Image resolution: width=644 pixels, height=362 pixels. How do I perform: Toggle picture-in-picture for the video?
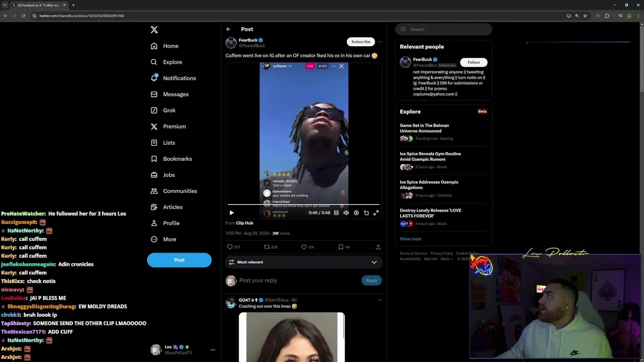point(366,213)
